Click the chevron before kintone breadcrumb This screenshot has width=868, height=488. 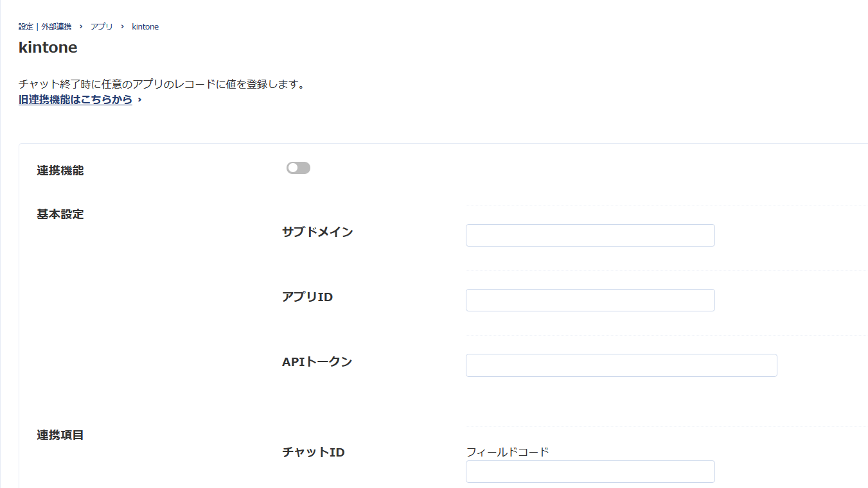click(122, 27)
